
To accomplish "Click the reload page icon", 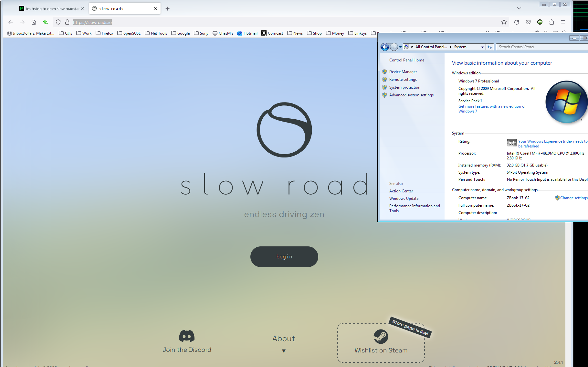I will point(516,22).
